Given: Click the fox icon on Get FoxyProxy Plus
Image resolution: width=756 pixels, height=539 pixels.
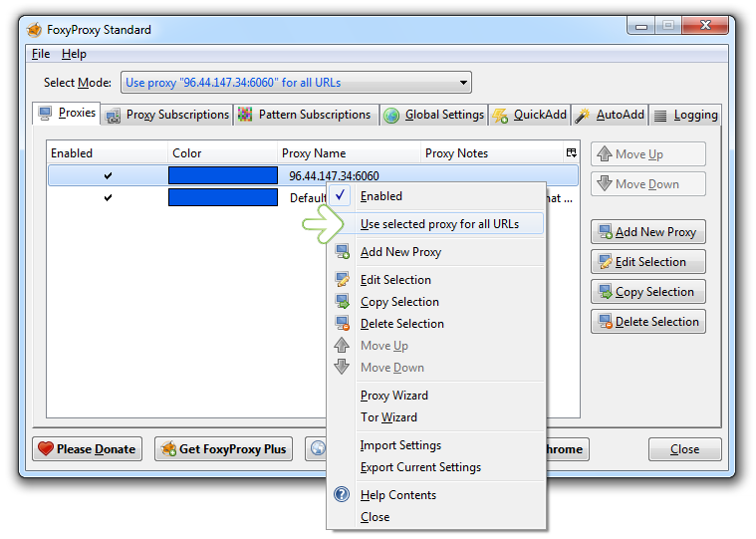Looking at the screenshot, I should point(168,449).
